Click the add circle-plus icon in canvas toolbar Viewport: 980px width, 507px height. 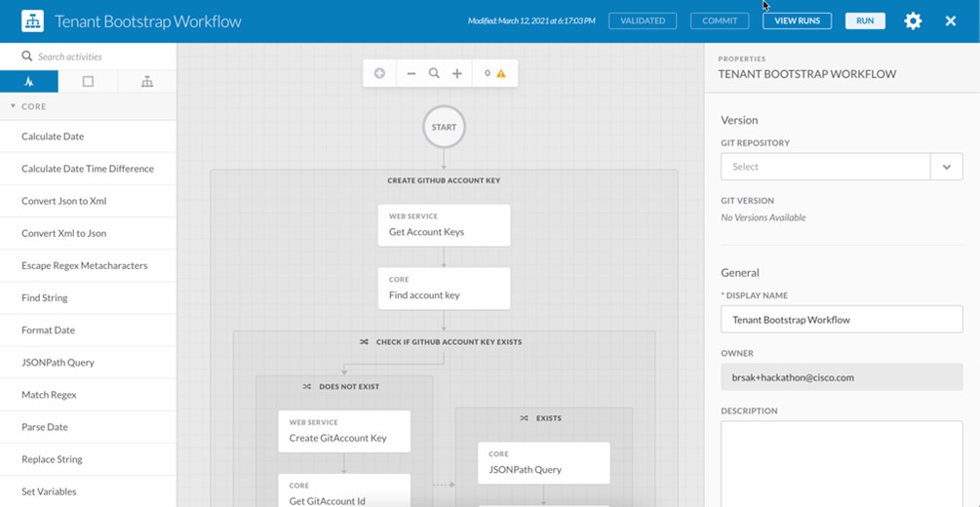379,73
